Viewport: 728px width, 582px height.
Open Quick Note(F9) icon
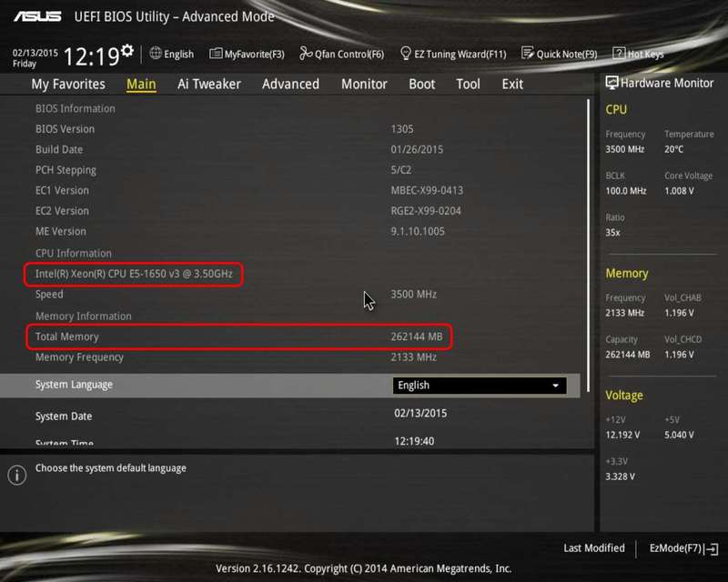(x=527, y=54)
